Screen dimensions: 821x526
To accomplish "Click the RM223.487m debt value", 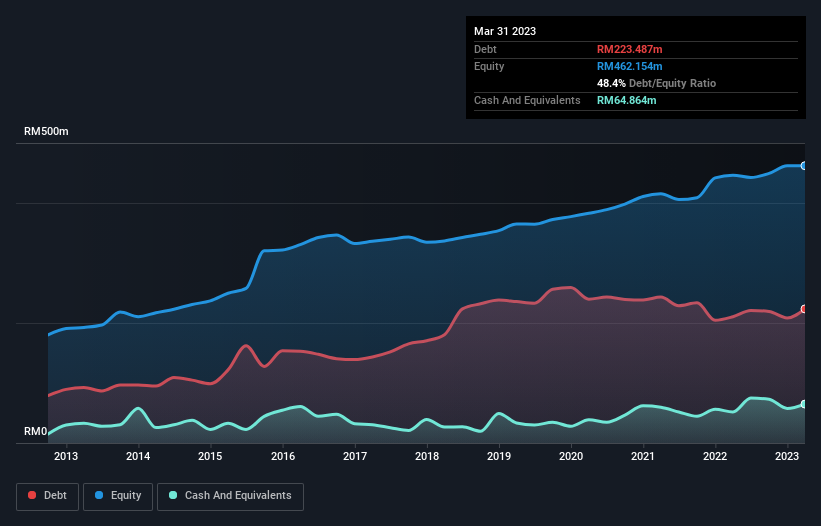I will pyautogui.click(x=629, y=49).
